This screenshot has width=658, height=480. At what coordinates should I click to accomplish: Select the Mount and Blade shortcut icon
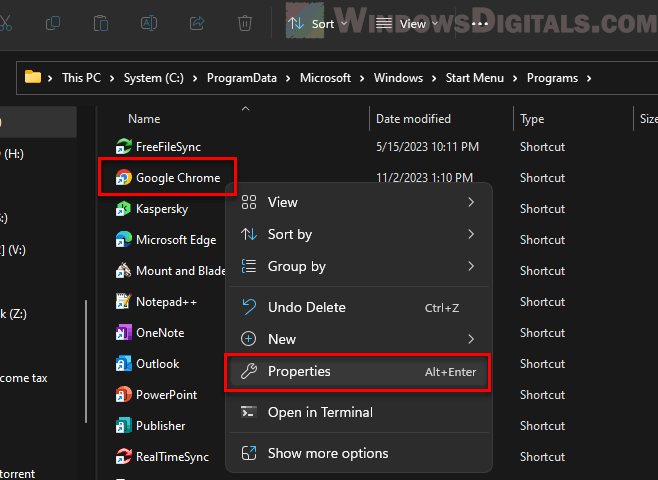(123, 271)
